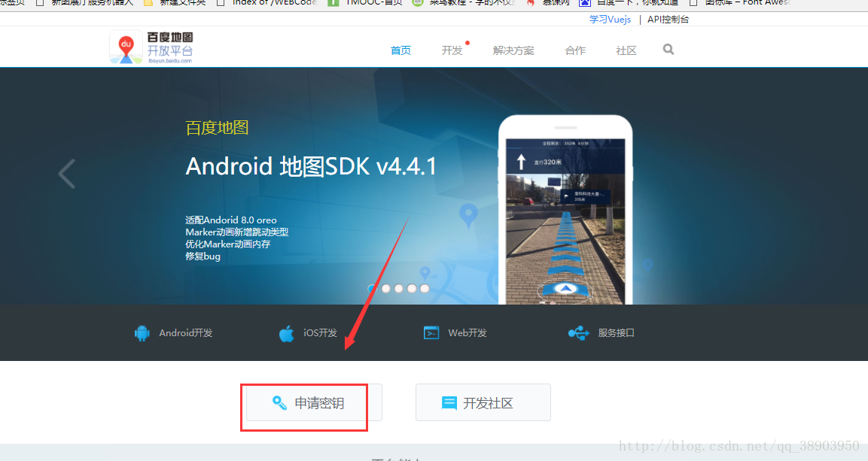Select the 首页 navigation tab
Viewport: 868px width, 461px height.
pyautogui.click(x=400, y=50)
